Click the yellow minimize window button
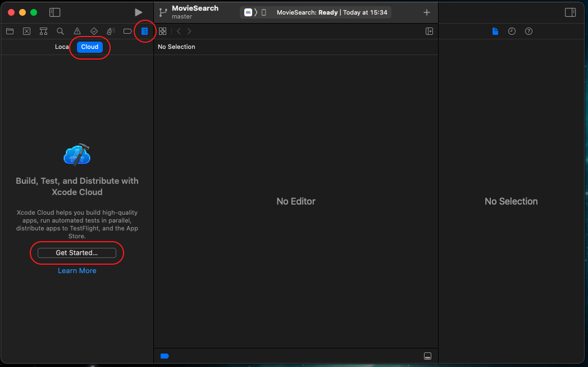Image resolution: width=588 pixels, height=367 pixels. (22, 12)
